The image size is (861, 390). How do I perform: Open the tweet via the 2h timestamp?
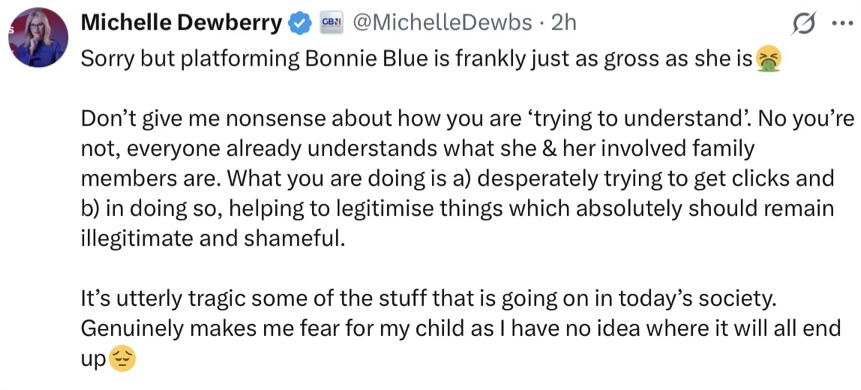(x=563, y=23)
